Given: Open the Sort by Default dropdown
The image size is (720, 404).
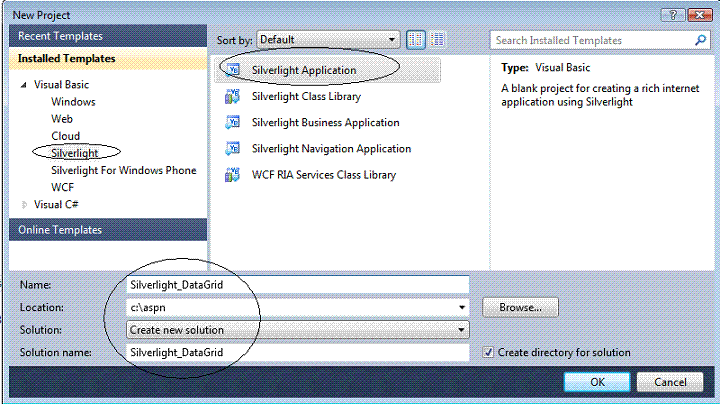Looking at the screenshot, I should 328,40.
